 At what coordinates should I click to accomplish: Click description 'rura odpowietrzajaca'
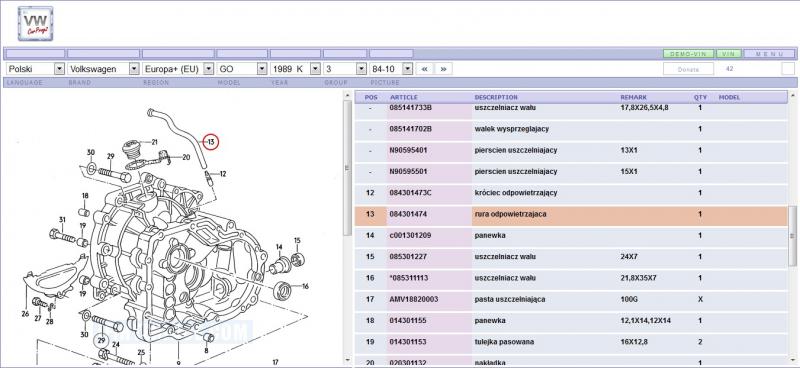(510, 214)
